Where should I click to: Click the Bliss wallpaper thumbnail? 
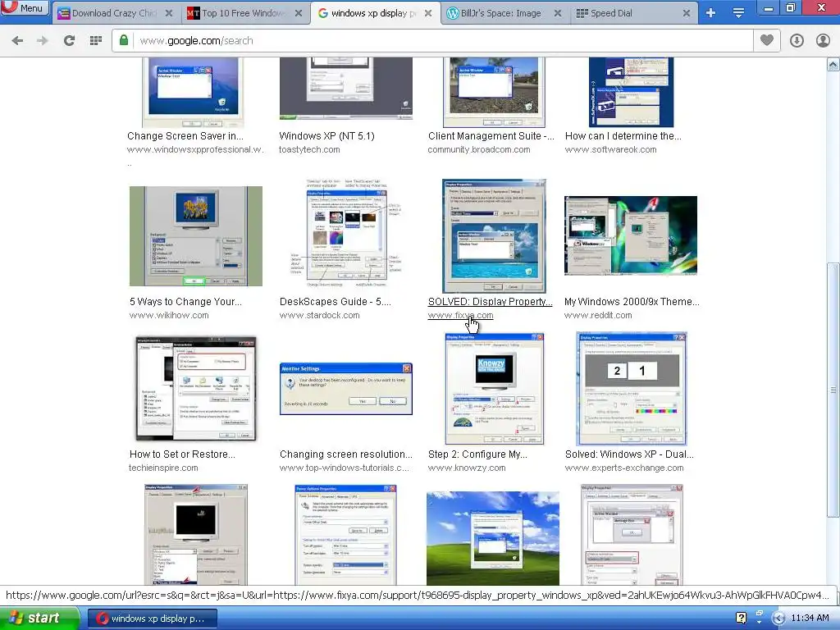pyautogui.click(x=493, y=538)
